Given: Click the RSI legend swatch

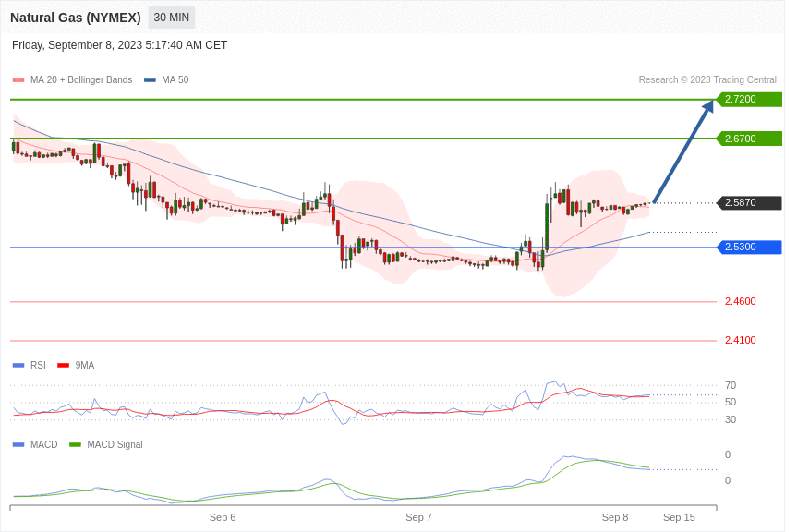Looking at the screenshot, I should [18, 366].
